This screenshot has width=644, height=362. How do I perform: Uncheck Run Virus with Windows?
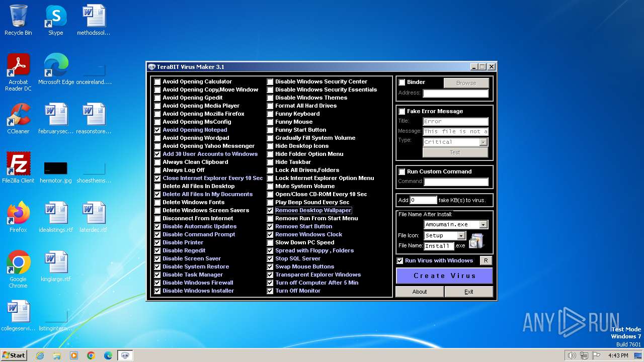(400, 260)
